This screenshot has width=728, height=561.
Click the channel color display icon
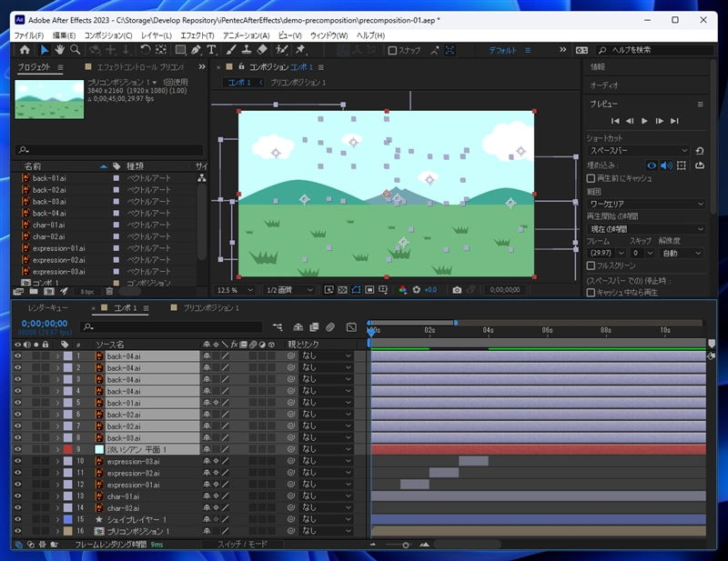pyautogui.click(x=402, y=290)
